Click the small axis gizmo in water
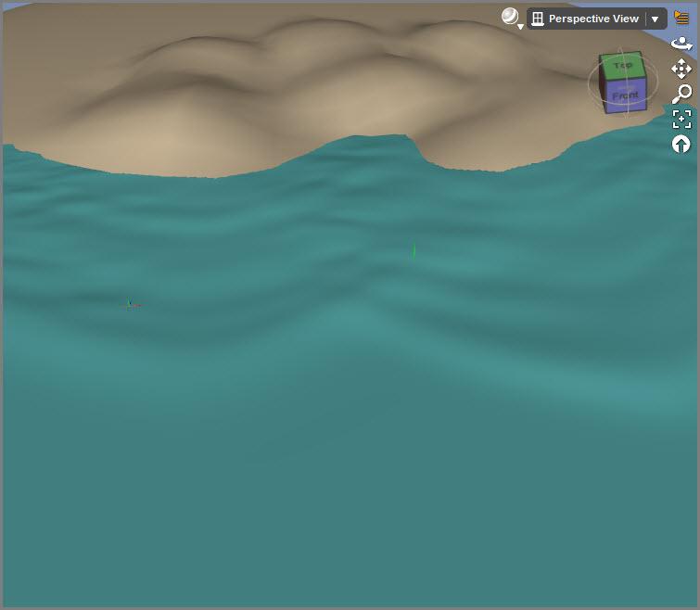 (131, 305)
